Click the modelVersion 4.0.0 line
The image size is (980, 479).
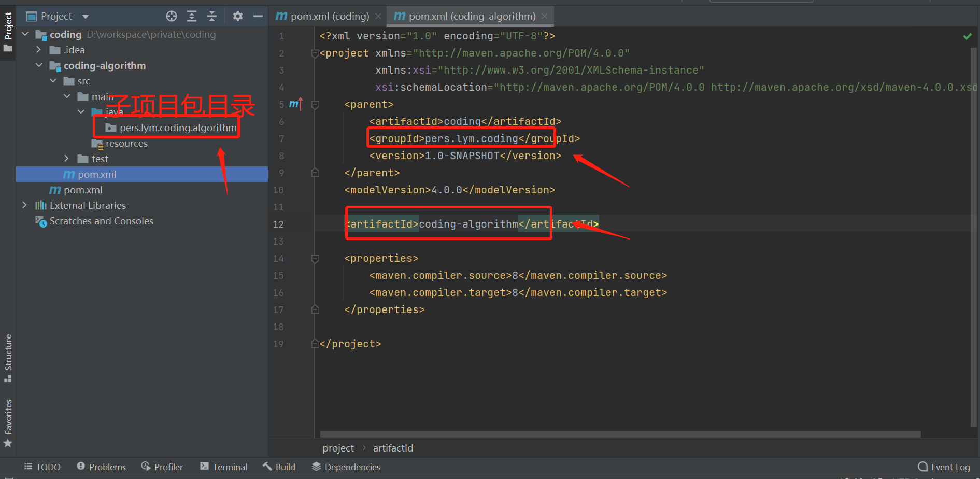click(x=449, y=190)
